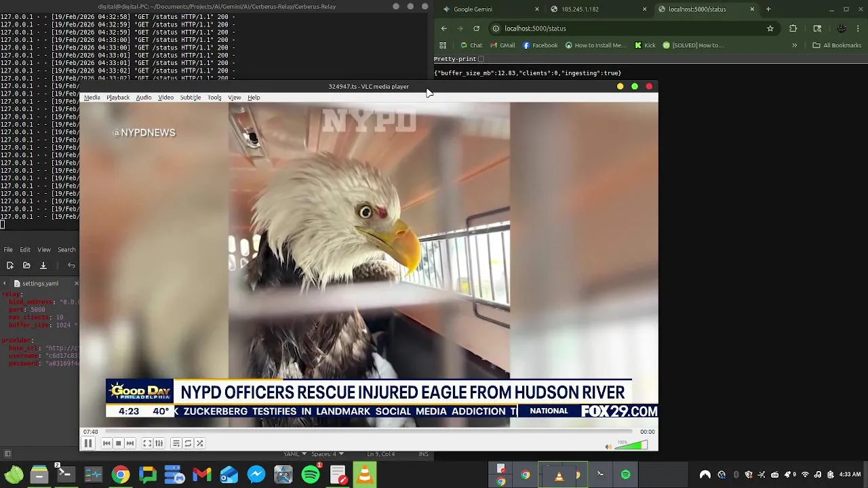Image resolution: width=868 pixels, height=488 pixels.
Task: Open VLC Playback menu
Action: (118, 98)
